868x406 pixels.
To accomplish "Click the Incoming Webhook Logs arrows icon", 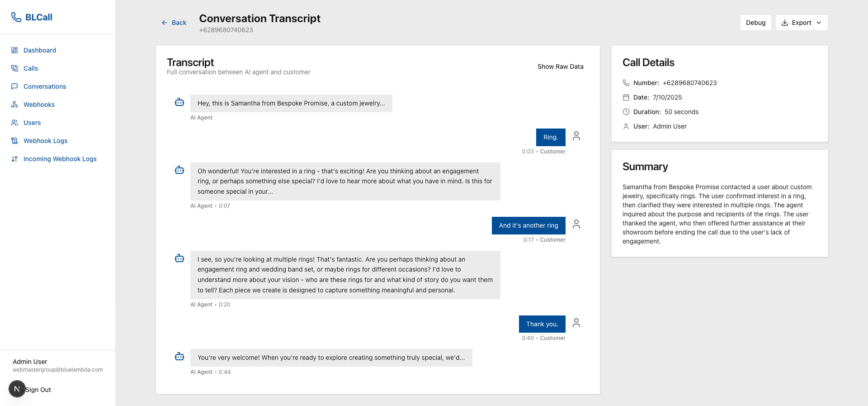I will 14,159.
